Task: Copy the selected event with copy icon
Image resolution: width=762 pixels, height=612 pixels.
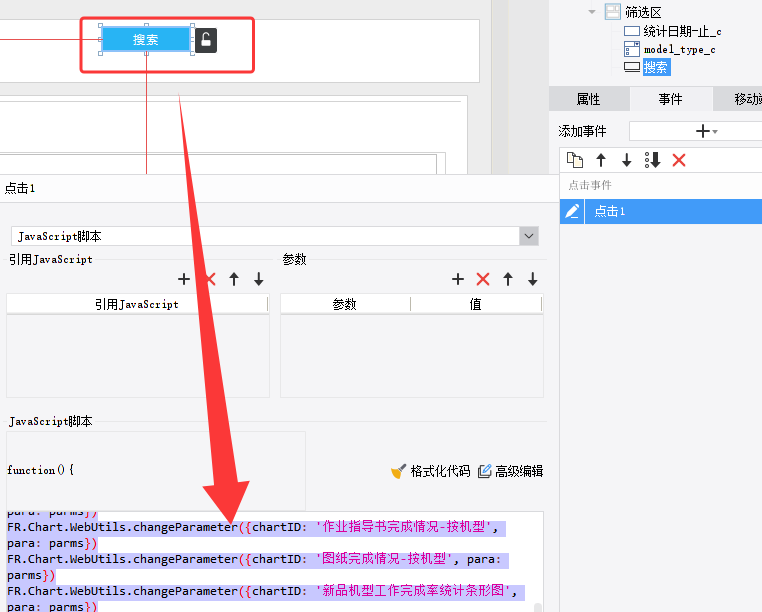Action: pos(575,160)
